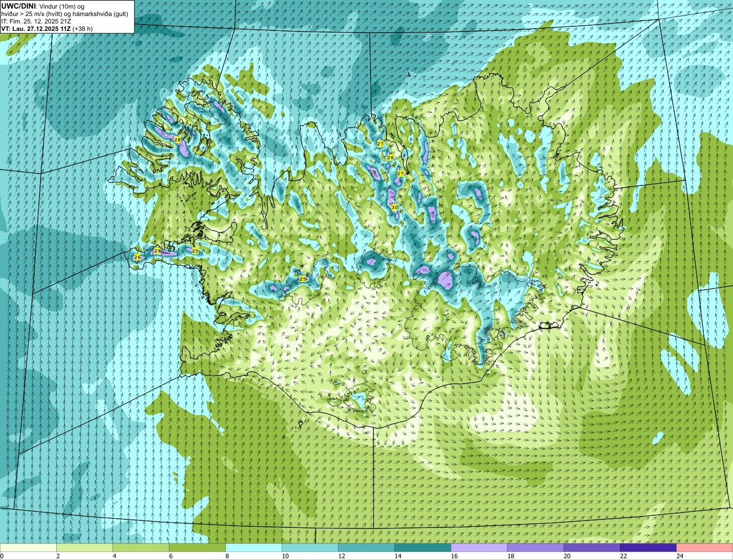This screenshot has height=560, width=733.
Task: Click the legend tick label '20'
Action: 567,556
